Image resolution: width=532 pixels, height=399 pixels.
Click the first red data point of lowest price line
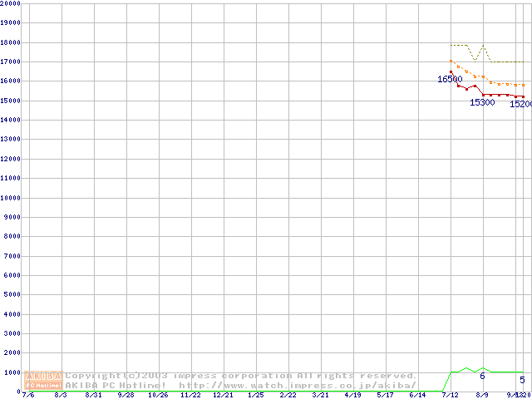pyautogui.click(x=451, y=71)
